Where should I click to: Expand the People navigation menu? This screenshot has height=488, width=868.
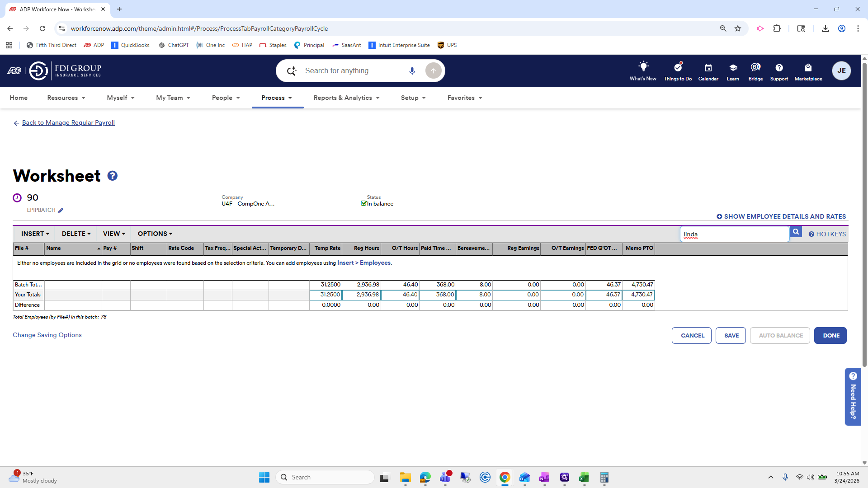point(226,98)
